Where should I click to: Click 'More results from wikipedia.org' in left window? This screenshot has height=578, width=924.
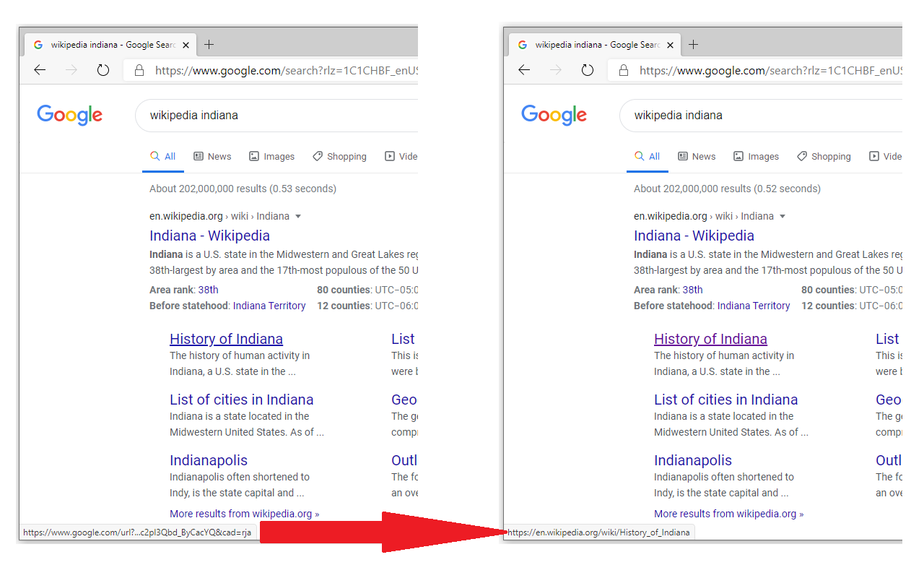244,514
